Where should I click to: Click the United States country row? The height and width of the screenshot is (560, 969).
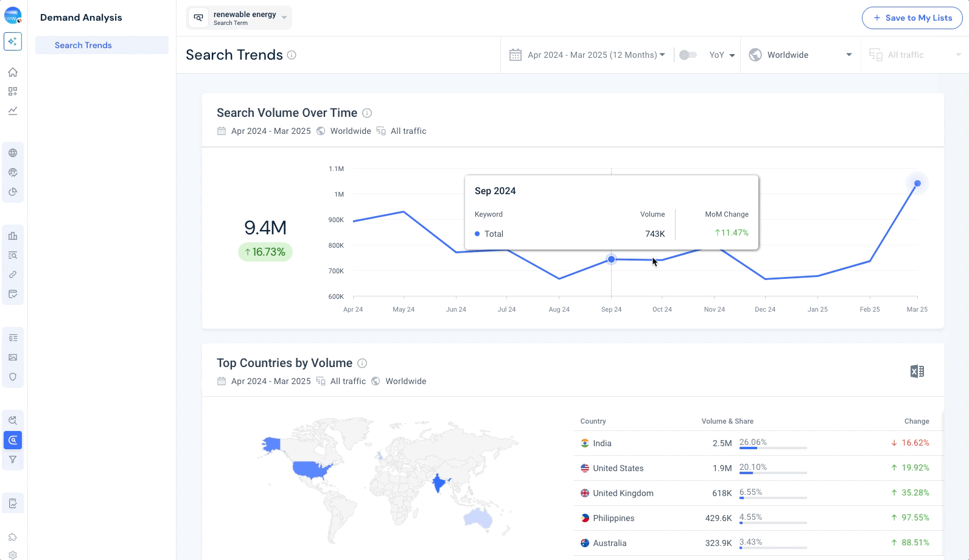pos(618,468)
